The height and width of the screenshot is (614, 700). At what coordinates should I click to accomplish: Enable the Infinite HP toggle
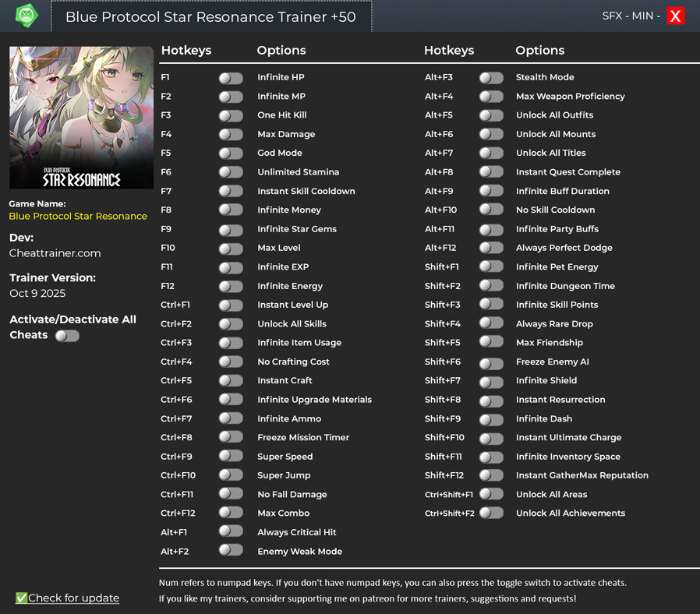pos(231,78)
